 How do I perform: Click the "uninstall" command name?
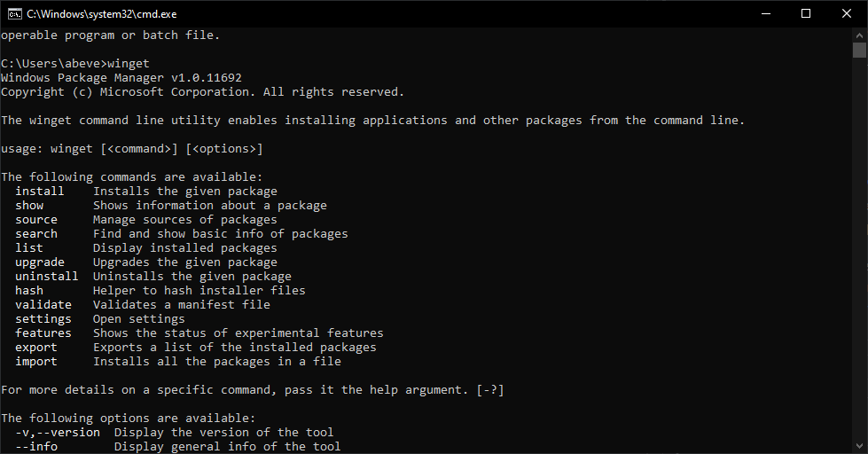click(x=47, y=276)
